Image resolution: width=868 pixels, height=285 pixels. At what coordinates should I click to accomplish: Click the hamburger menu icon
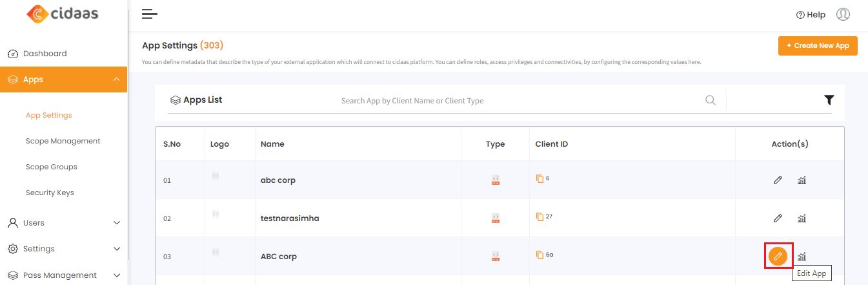(150, 14)
